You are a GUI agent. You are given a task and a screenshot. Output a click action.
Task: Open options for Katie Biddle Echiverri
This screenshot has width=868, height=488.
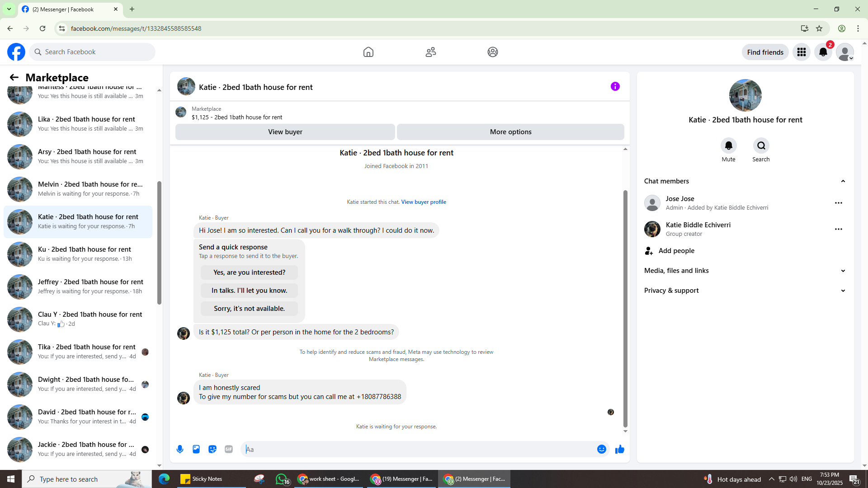point(838,229)
